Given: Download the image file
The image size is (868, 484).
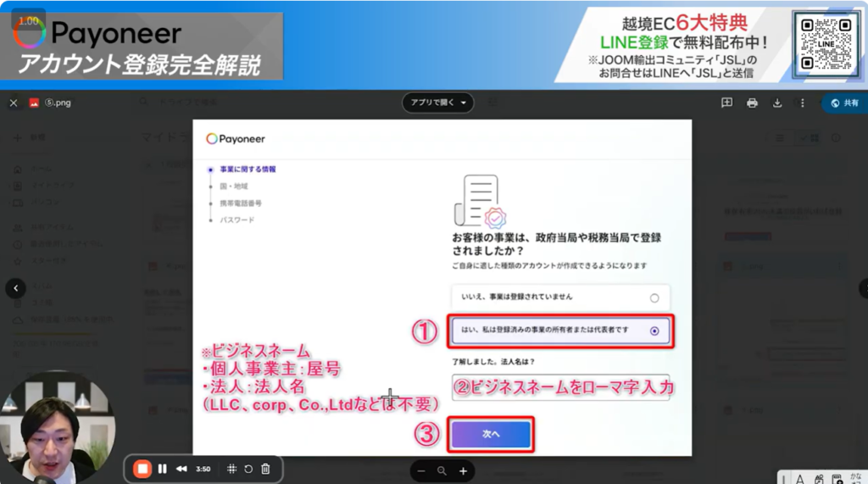Looking at the screenshot, I should (x=777, y=103).
